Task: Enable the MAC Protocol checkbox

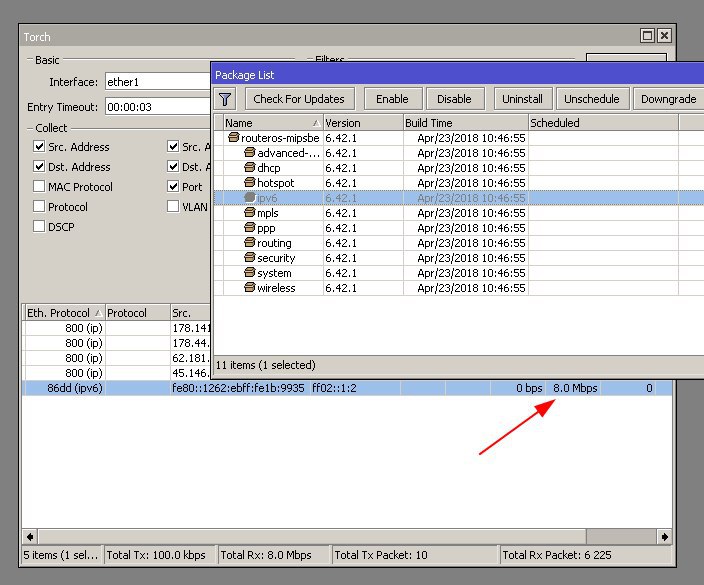Action: pyautogui.click(x=39, y=186)
